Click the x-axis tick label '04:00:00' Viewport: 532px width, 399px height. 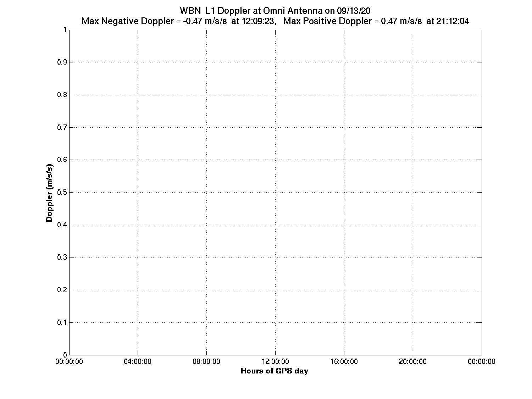(x=138, y=361)
